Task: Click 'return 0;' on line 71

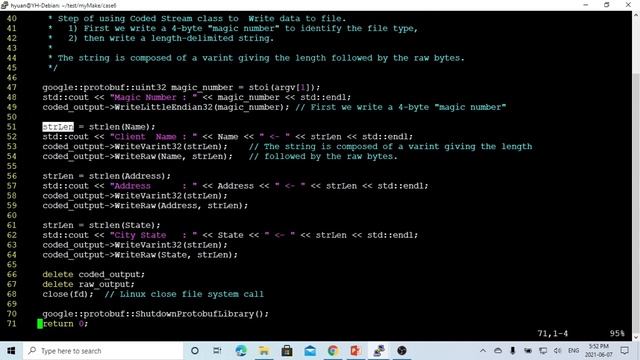Action: 65,324
